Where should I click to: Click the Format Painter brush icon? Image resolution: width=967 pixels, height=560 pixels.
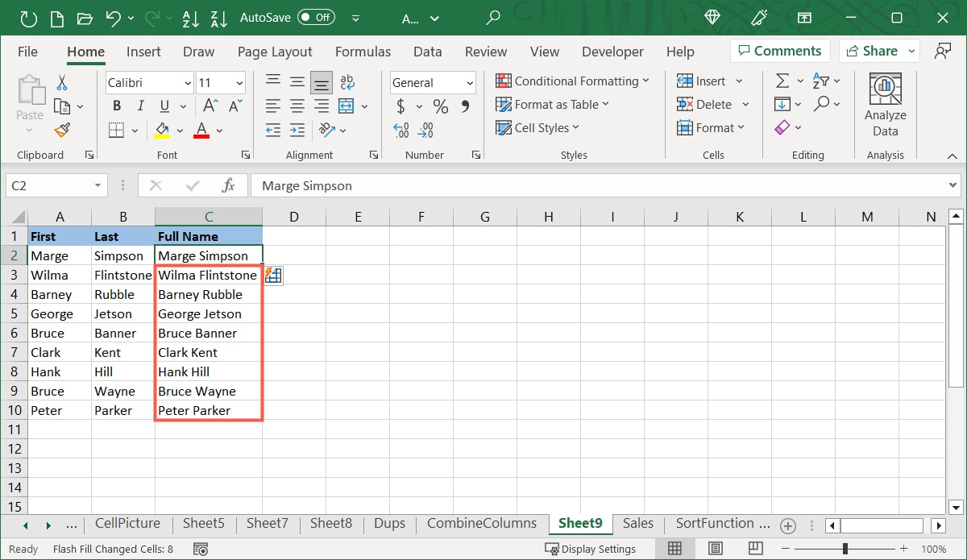(62, 129)
